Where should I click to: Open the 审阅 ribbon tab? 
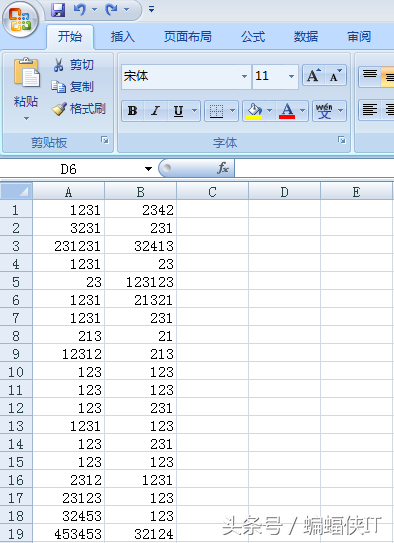(359, 37)
